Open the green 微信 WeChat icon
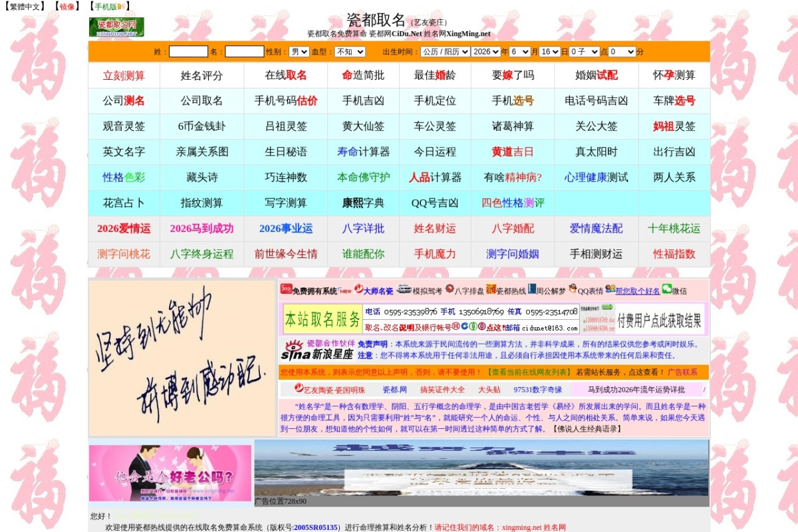 coord(667,289)
